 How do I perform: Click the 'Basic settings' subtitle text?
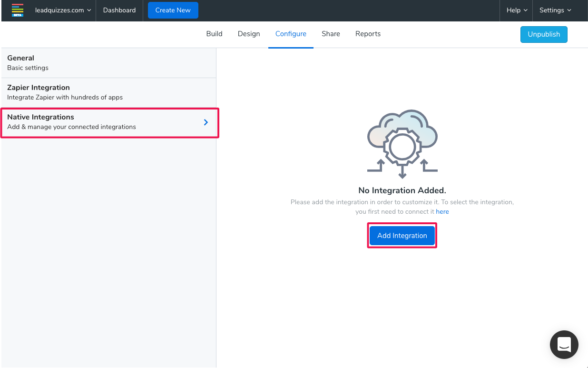click(28, 68)
